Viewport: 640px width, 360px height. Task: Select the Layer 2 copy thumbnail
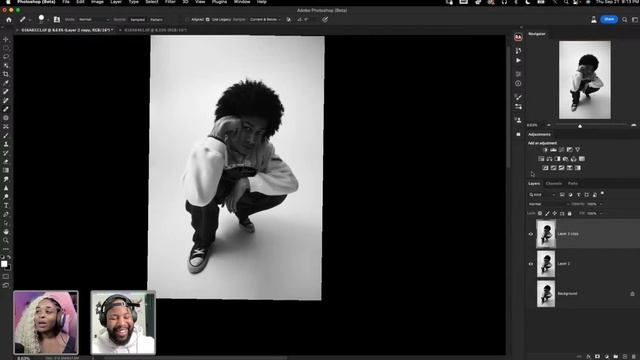click(546, 234)
